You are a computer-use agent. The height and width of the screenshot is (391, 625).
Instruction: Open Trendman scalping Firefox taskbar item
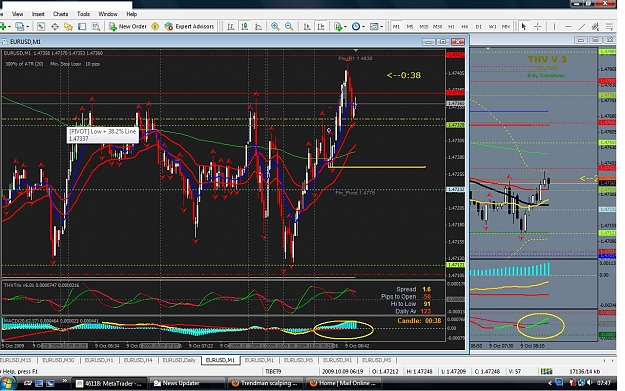pos(265,383)
